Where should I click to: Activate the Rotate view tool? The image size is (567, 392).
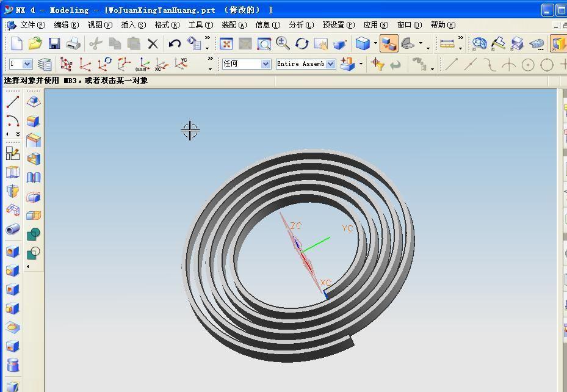point(302,43)
